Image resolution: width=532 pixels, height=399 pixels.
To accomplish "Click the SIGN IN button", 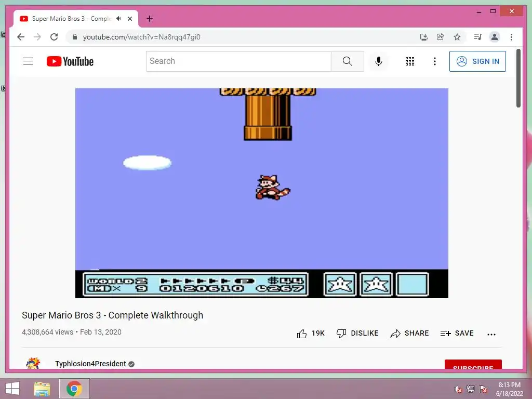I will coord(477,61).
